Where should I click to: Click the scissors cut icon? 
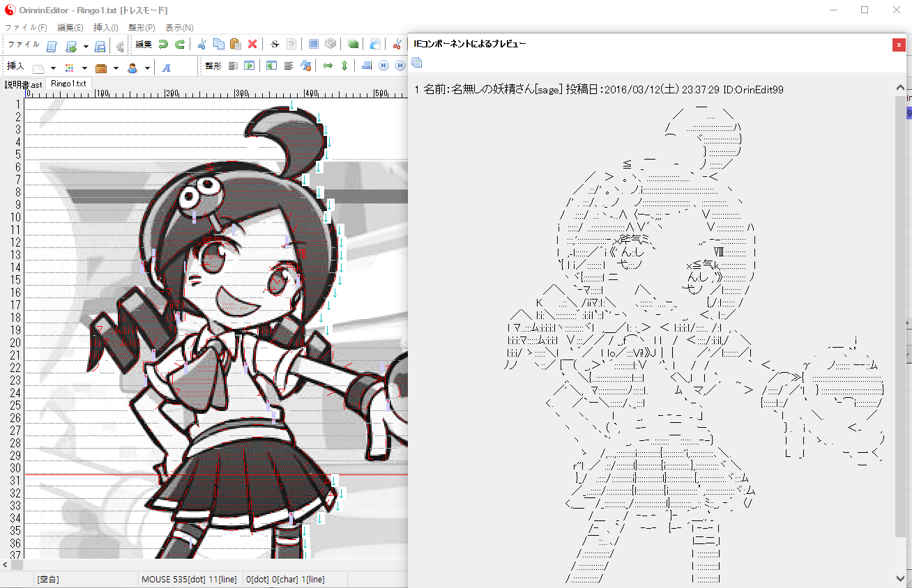[202, 45]
